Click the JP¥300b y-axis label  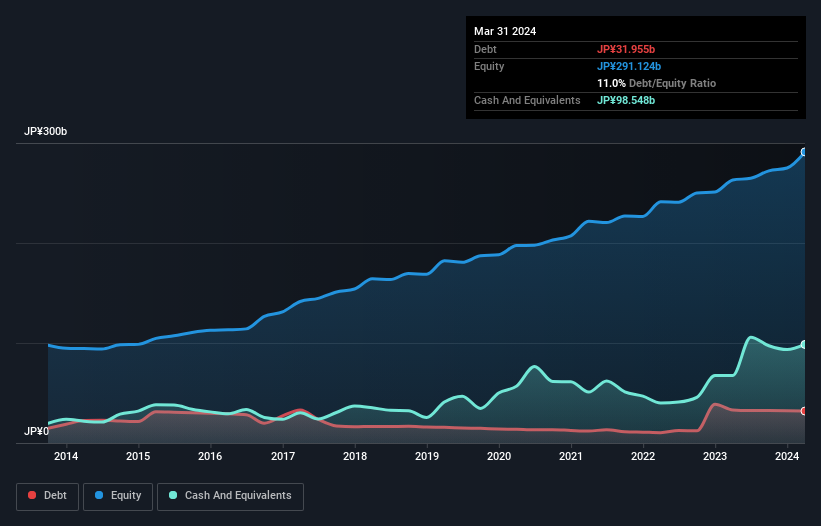(46, 132)
